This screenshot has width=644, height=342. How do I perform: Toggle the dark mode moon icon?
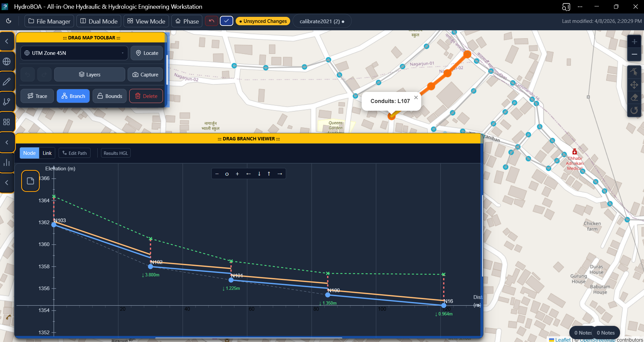(x=9, y=21)
